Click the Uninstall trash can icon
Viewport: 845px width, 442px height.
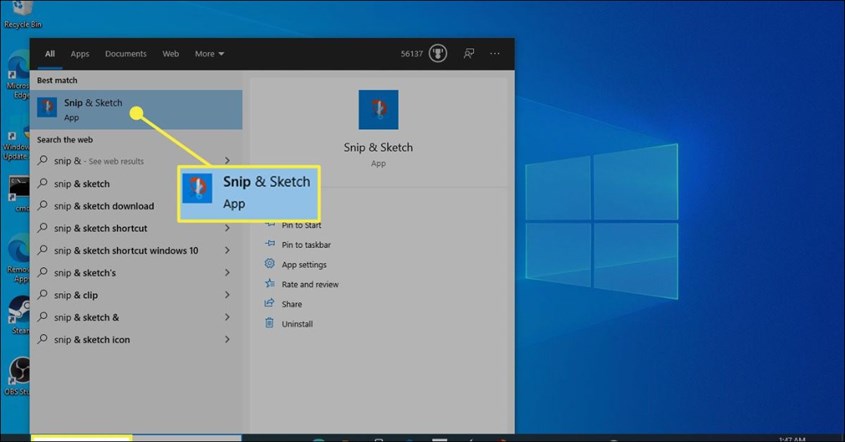tap(269, 323)
